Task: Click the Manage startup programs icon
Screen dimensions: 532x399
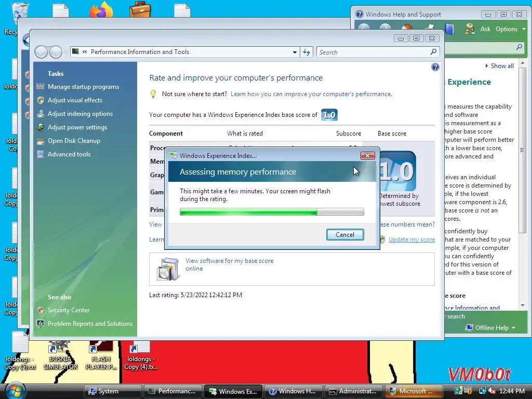Action: coord(41,87)
